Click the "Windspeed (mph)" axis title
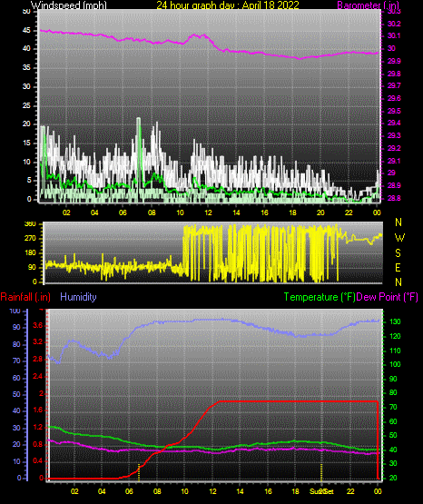Screen dimensions: 423x504 point(69,5)
